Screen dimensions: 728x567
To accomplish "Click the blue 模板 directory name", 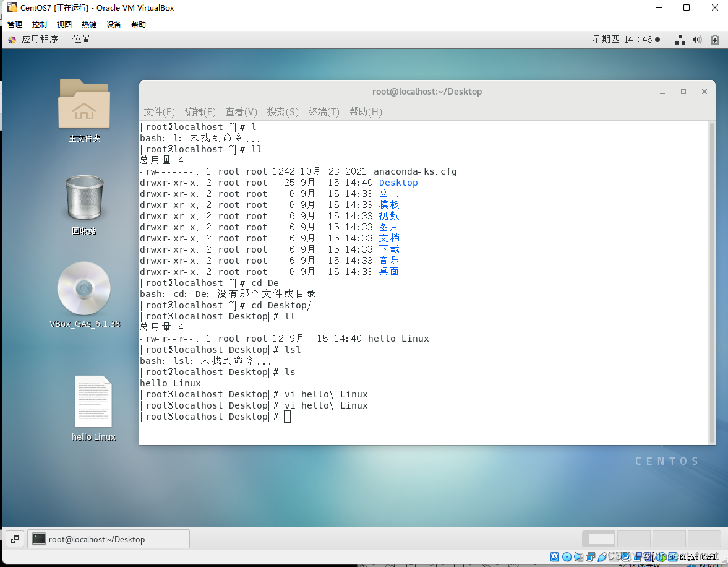I will click(x=389, y=204).
